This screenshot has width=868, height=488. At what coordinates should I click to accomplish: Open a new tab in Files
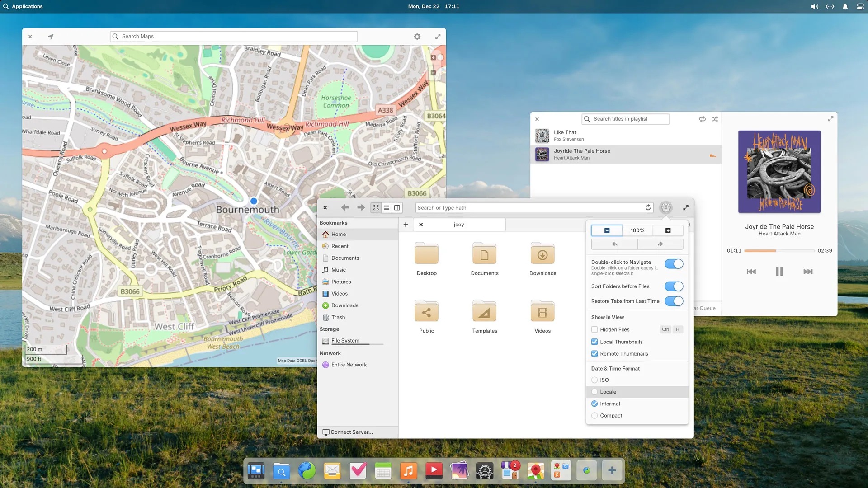[406, 225]
